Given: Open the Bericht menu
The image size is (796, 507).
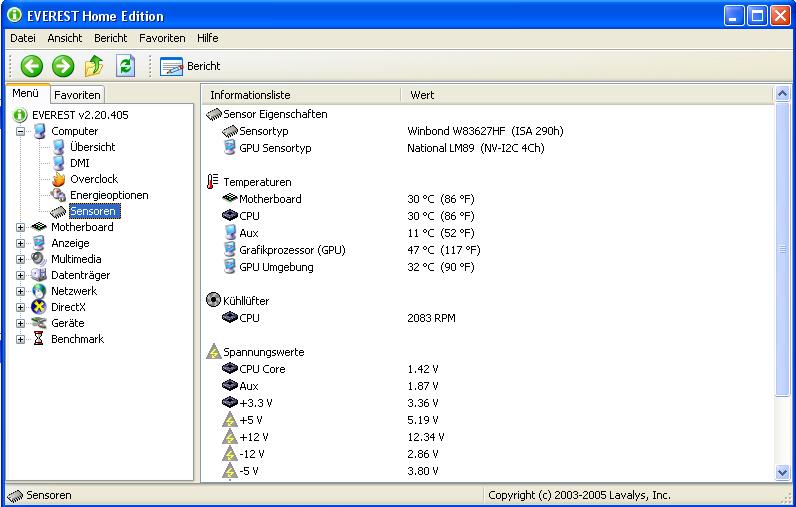Looking at the screenshot, I should click(110, 38).
